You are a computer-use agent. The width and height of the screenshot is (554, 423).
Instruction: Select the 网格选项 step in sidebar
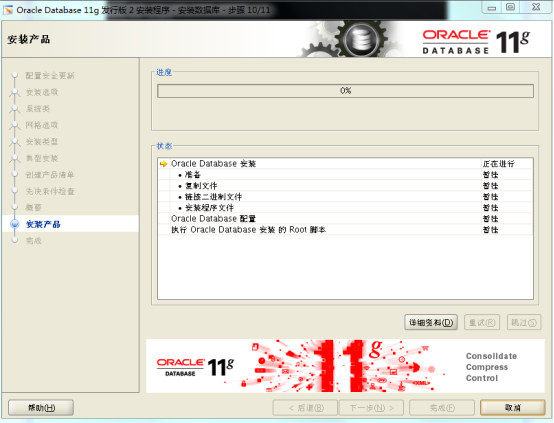[x=42, y=125]
